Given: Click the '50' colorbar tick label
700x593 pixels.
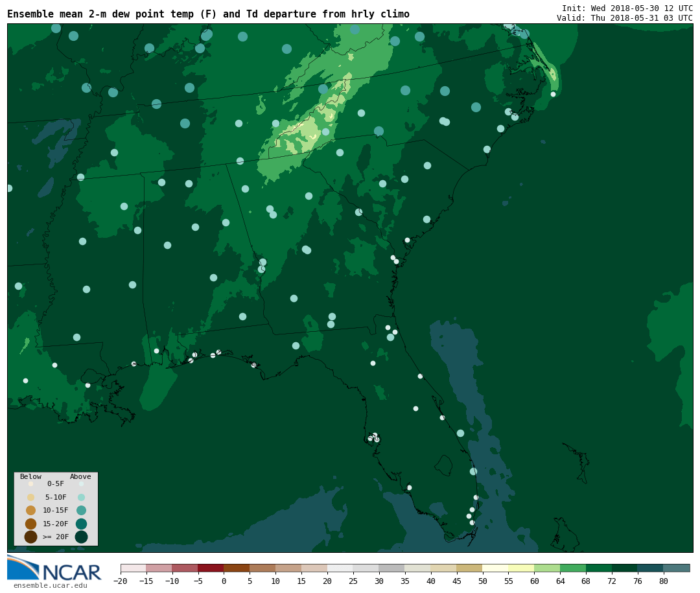Looking at the screenshot, I should 483,581.
